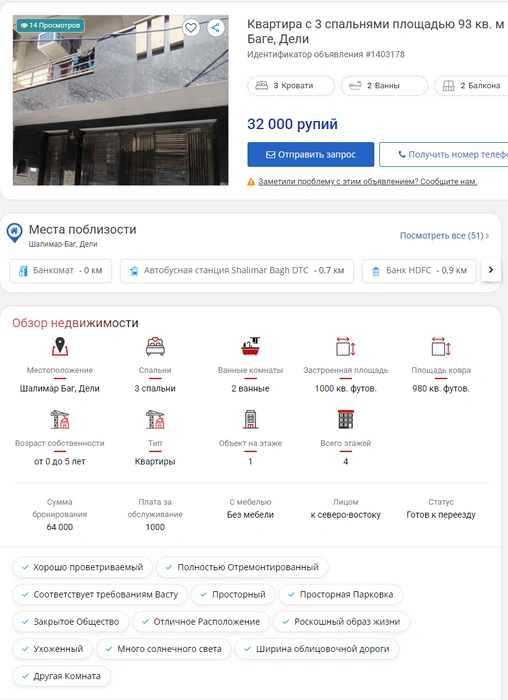508x700 pixels.
Task: Click the construction icon above "Возраст собственности"
Action: pos(60,420)
